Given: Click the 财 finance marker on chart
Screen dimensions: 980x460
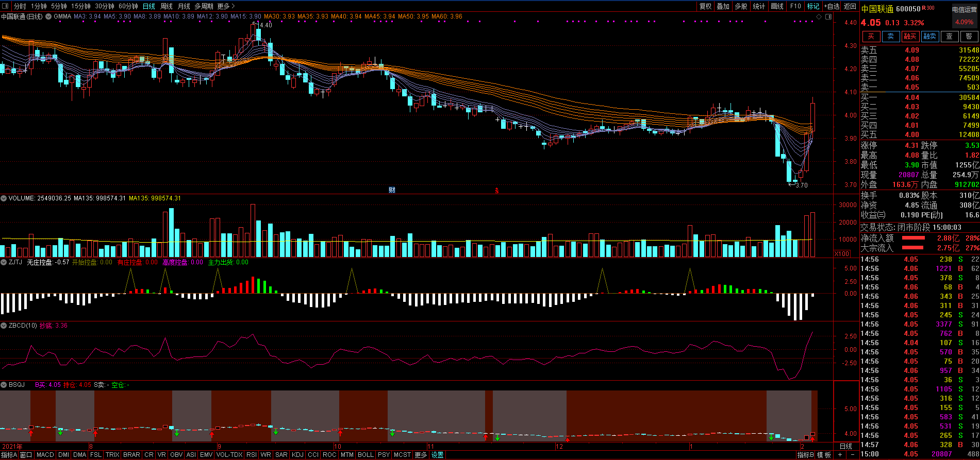Looking at the screenshot, I should click(392, 190).
